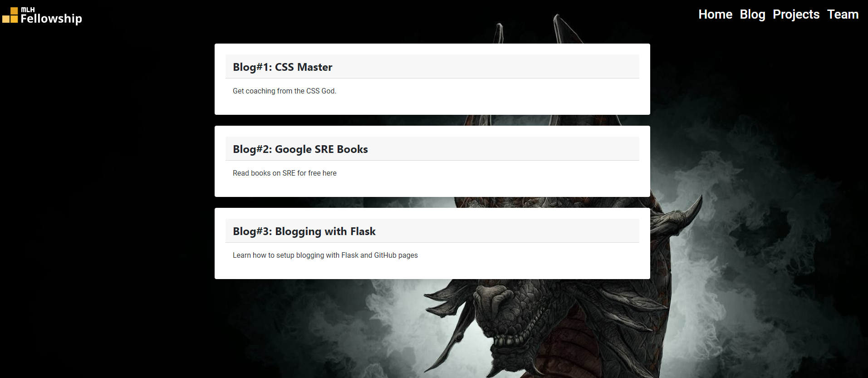This screenshot has height=378, width=868.
Task: Click text 'Learn how to setup blogging with Flask'
Action: click(x=295, y=255)
